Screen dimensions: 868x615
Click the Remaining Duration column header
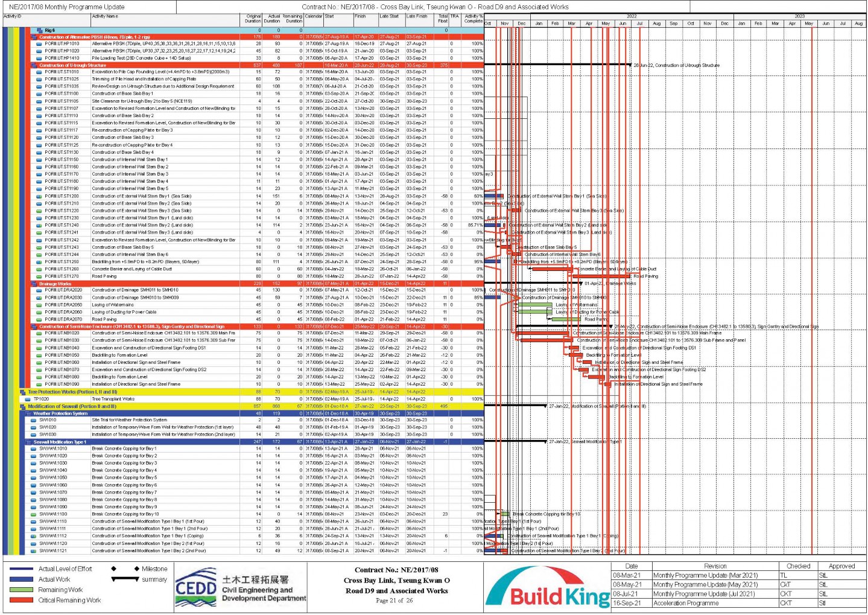pos(293,19)
